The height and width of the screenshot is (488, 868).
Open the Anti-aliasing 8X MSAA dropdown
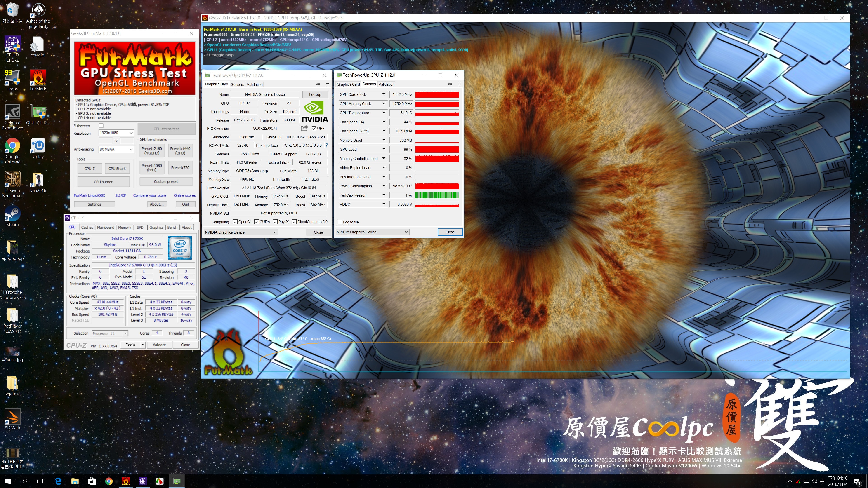coord(117,149)
